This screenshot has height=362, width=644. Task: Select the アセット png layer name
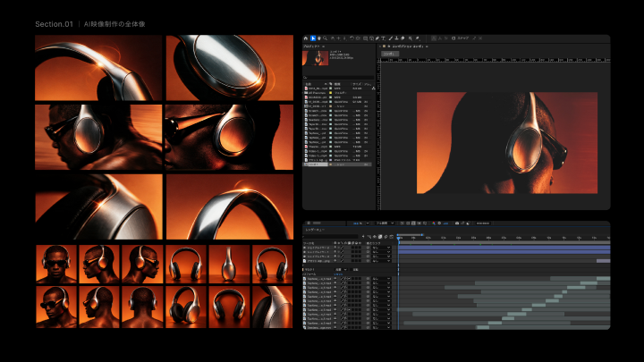[318, 261]
